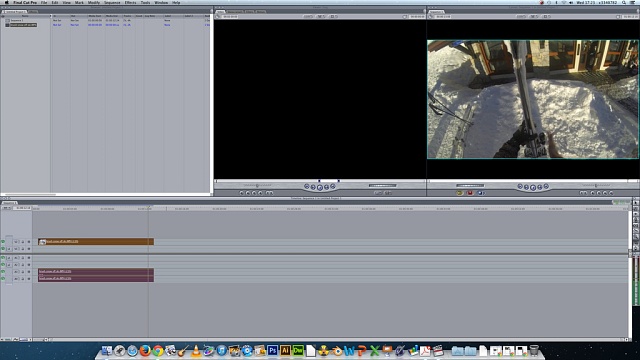Lock the video track containing the orange clip
The height and width of the screenshot is (360, 640).
23,242
